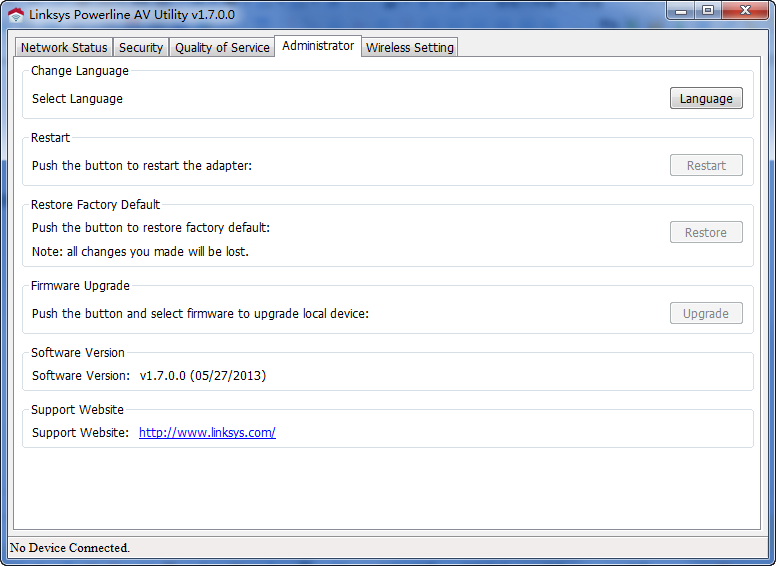Click the 'Change Language' group title
The image size is (776, 566).
(x=80, y=71)
